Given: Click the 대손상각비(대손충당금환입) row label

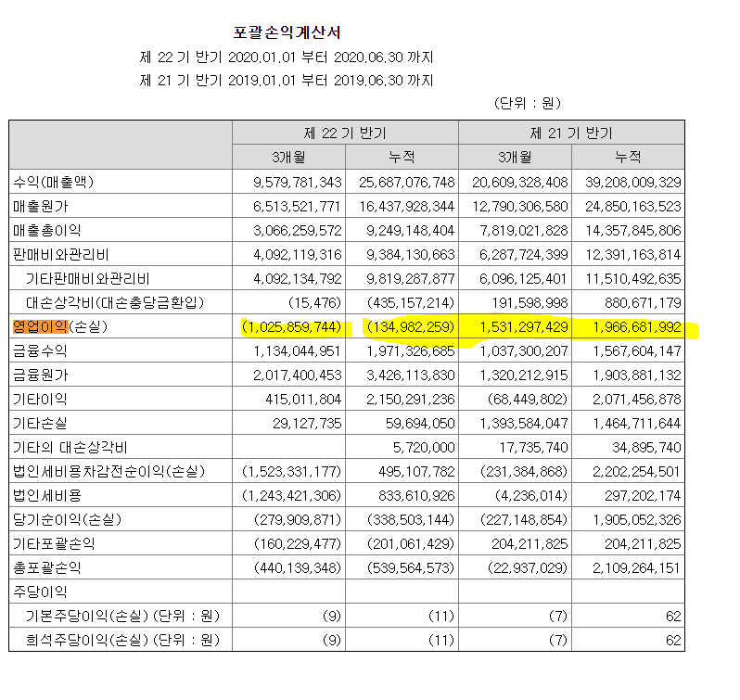Looking at the screenshot, I should [x=115, y=302].
